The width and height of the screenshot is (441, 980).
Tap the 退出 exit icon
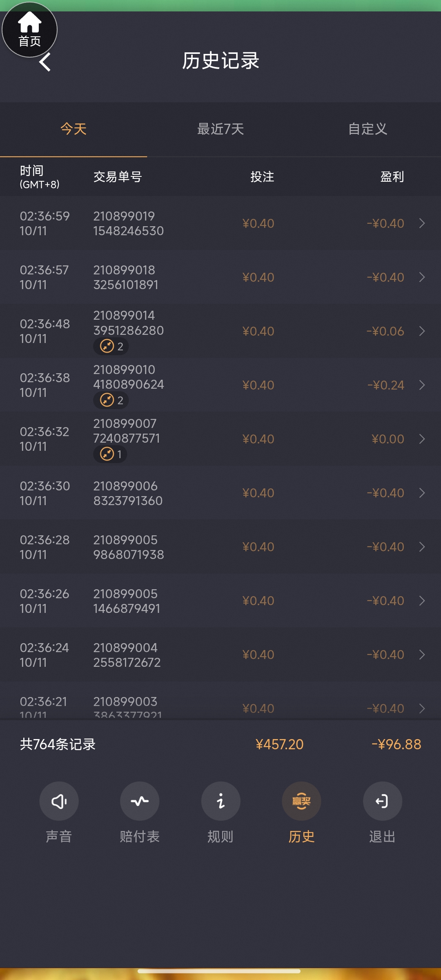pyautogui.click(x=382, y=801)
